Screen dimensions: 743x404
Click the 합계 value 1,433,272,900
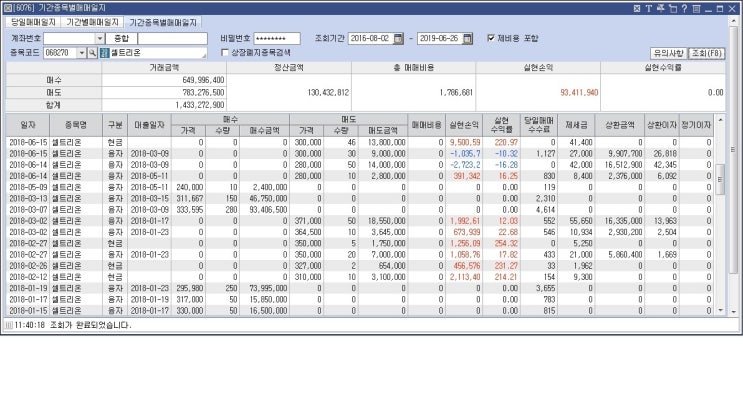(x=199, y=105)
